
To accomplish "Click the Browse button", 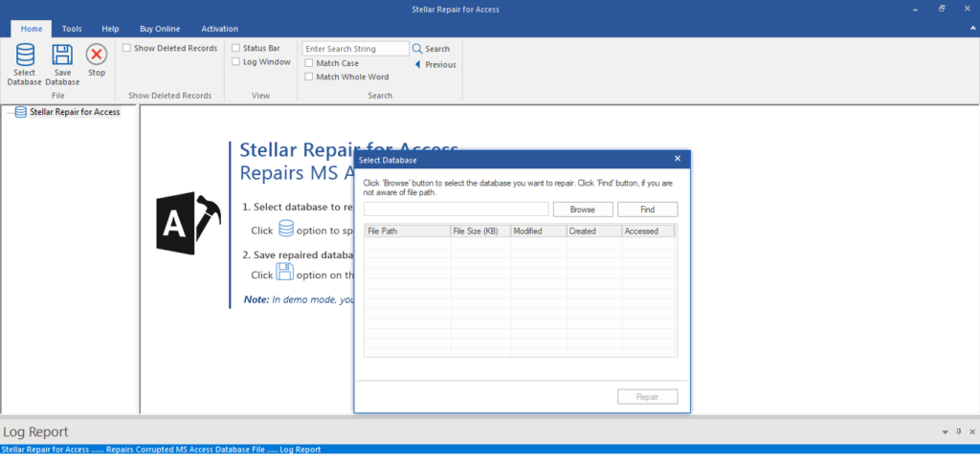I will pos(583,209).
